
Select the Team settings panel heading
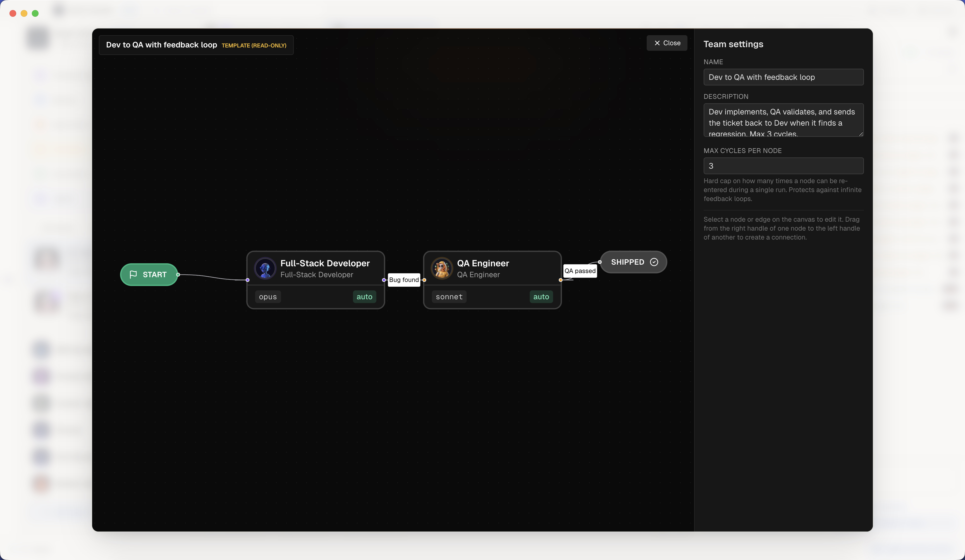(x=733, y=44)
